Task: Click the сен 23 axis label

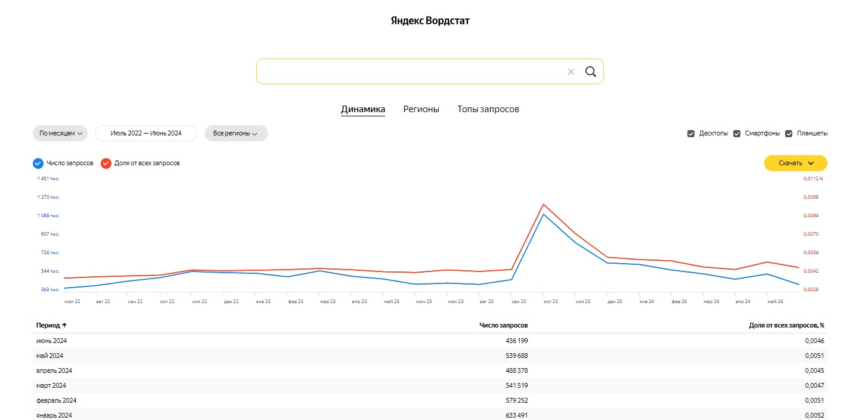Action: 519,302
